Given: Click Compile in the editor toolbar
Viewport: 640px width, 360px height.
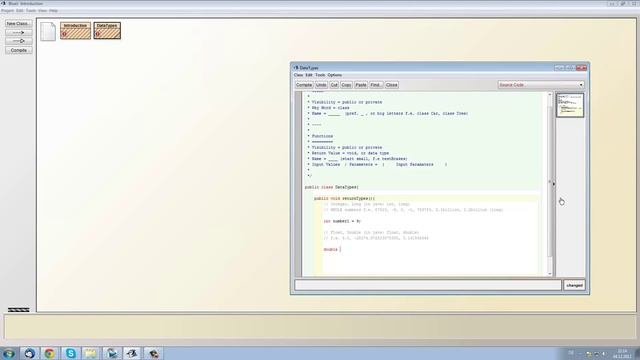Looking at the screenshot, I should [304, 85].
